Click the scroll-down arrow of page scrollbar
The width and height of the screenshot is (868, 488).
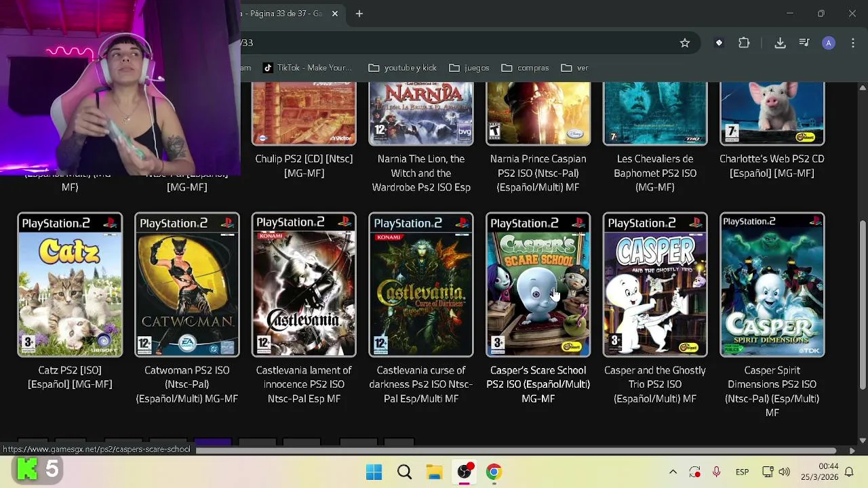[863, 440]
